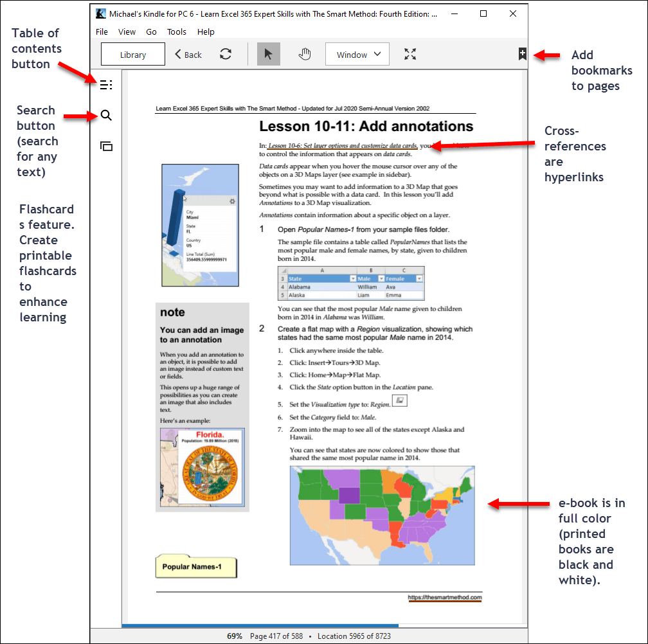The image size is (648, 644).
Task: Click step 'Set the Category field to: Male.'
Action: pos(333,417)
